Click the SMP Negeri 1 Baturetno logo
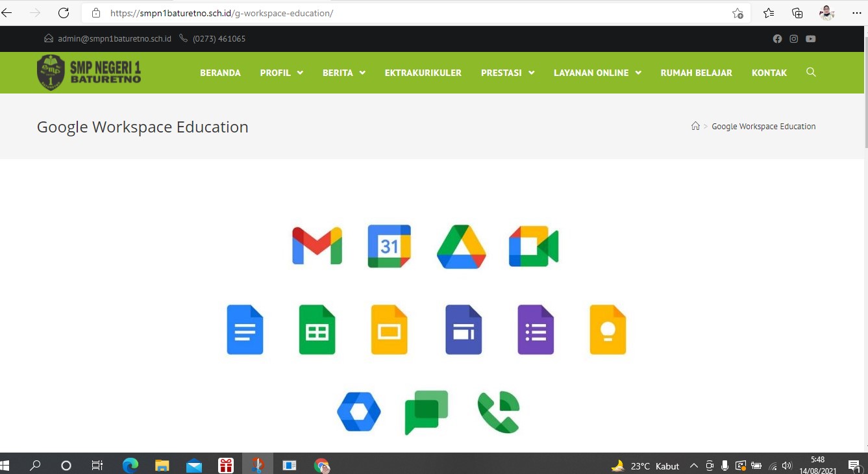868x474 pixels. tap(89, 72)
